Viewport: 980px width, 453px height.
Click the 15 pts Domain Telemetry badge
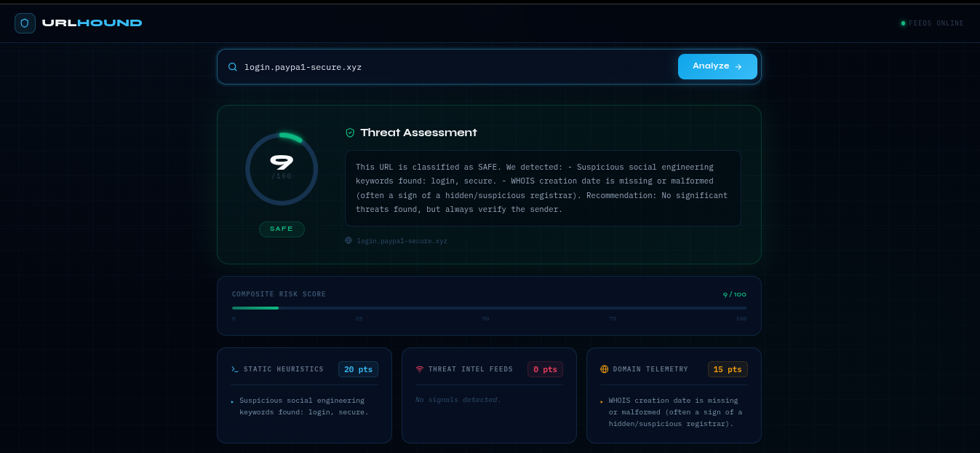tap(728, 369)
